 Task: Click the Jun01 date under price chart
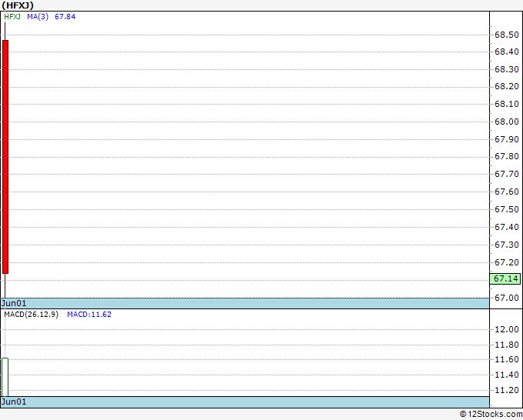(14, 303)
